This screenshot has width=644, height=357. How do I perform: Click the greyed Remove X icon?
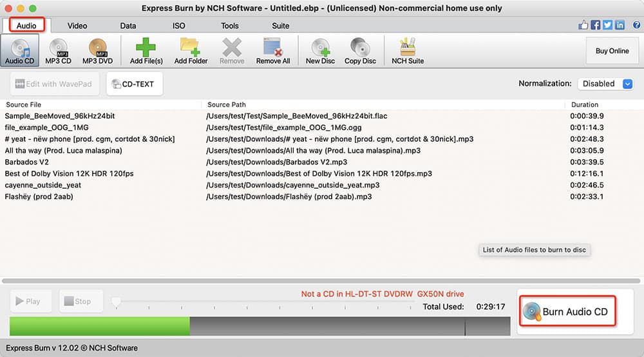(x=232, y=47)
